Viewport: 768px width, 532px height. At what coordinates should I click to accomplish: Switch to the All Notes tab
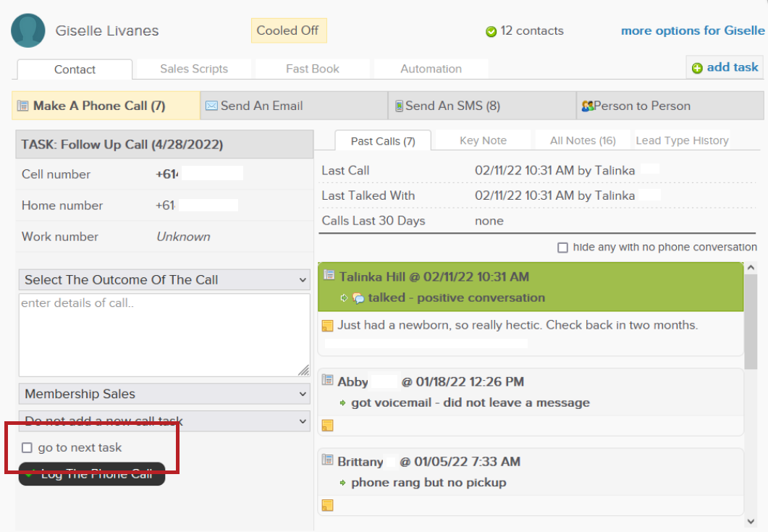(x=582, y=140)
